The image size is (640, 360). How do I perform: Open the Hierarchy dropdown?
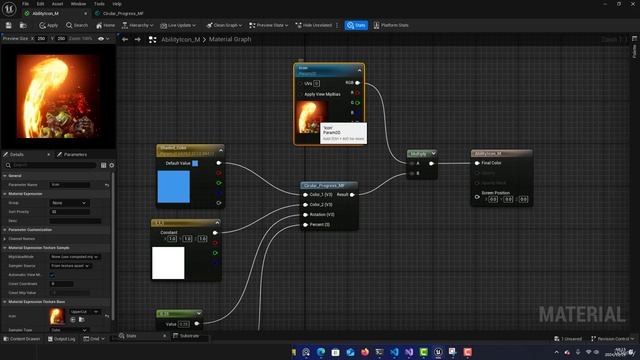point(138,25)
